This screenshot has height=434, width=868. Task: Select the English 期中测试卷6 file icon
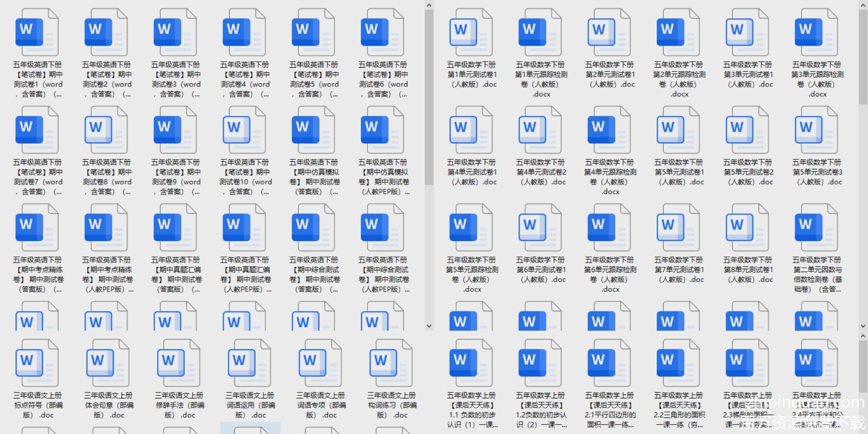[x=382, y=32]
